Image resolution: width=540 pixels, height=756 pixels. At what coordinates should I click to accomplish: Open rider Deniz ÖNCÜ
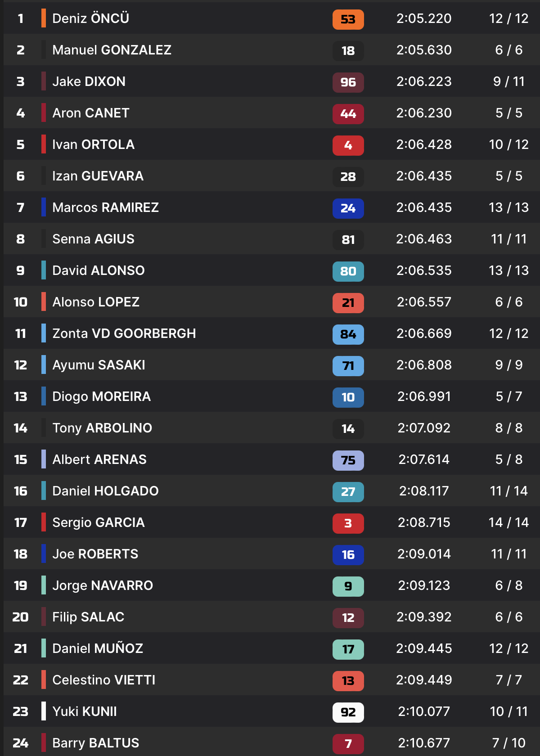(x=90, y=18)
